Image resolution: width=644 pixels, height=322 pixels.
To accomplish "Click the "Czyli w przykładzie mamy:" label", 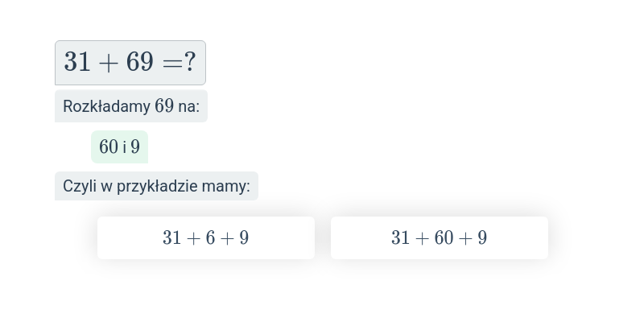I will click(x=156, y=186).
